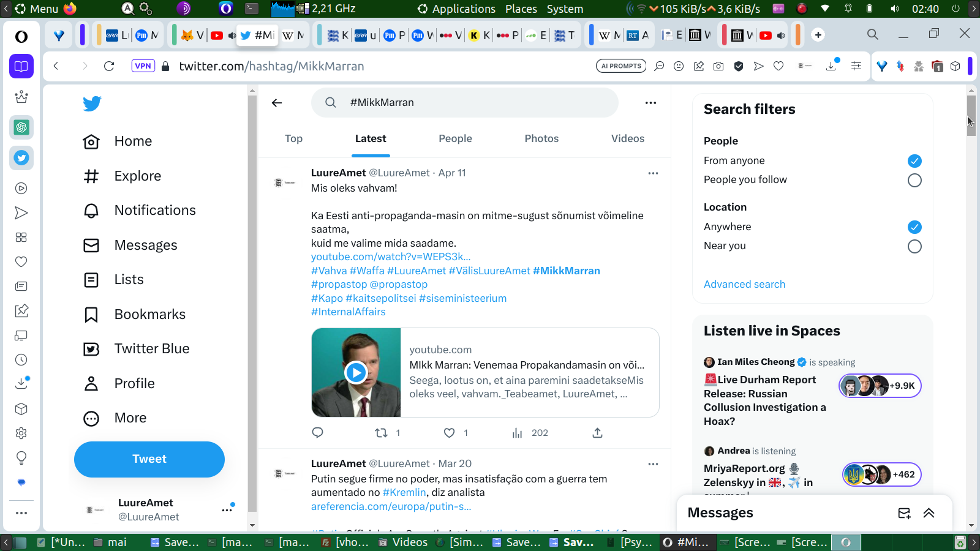View analytics showing 202 views
980x551 pixels.
(x=530, y=433)
